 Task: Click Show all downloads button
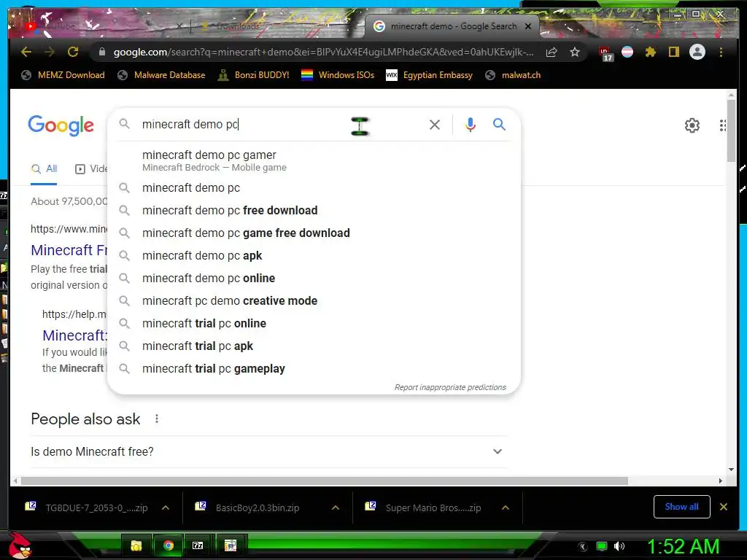click(682, 507)
